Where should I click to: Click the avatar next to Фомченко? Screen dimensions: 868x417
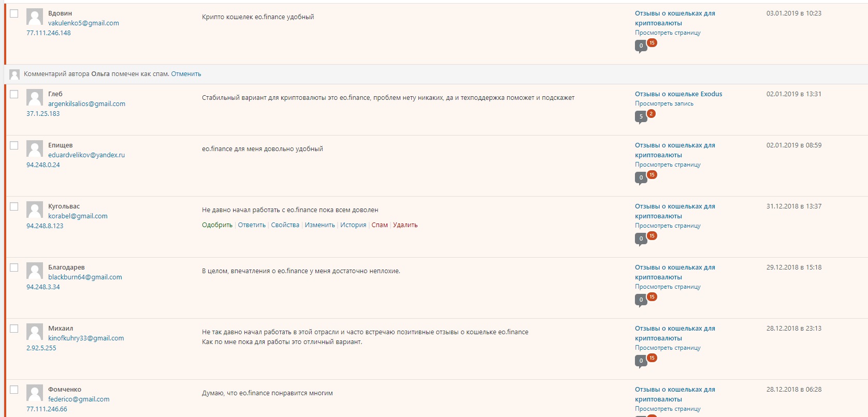pos(35,393)
